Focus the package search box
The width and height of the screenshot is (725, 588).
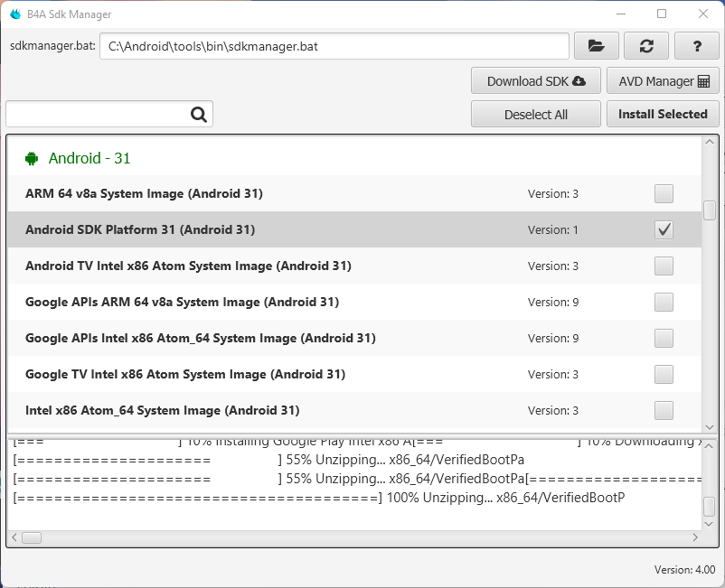tap(98, 114)
